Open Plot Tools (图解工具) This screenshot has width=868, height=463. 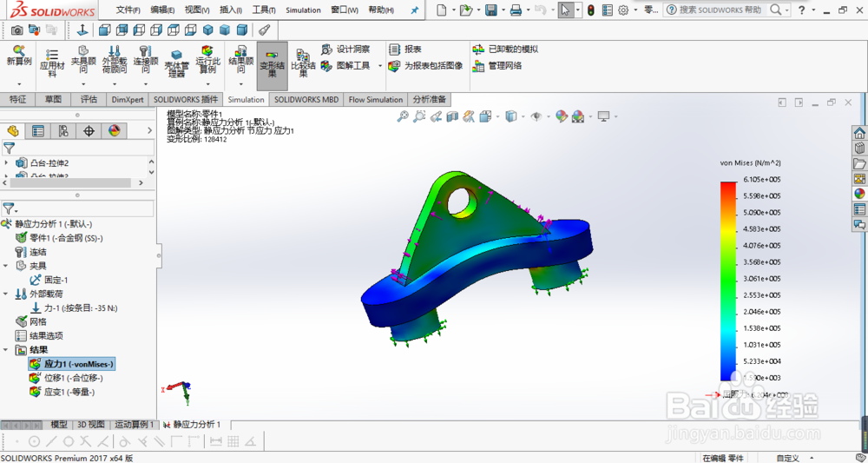[x=345, y=66]
